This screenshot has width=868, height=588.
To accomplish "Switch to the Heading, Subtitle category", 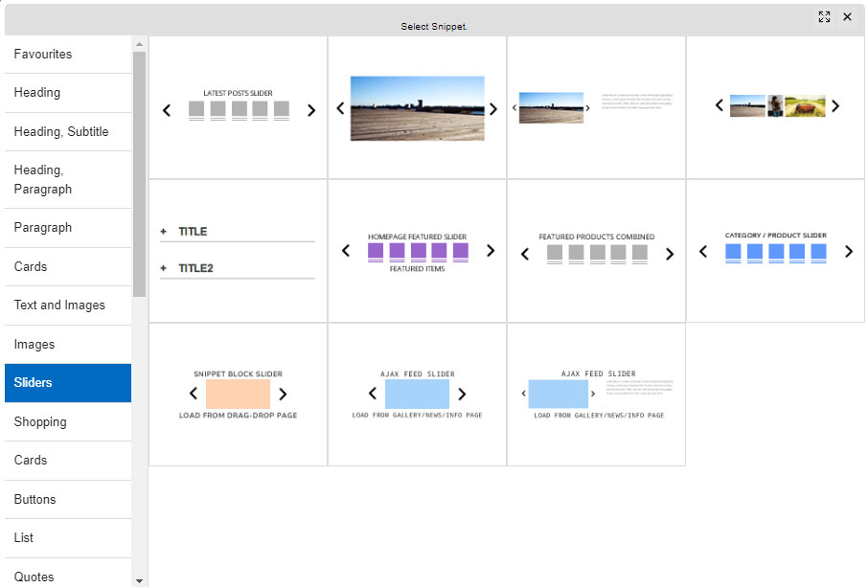I will pyautogui.click(x=68, y=132).
